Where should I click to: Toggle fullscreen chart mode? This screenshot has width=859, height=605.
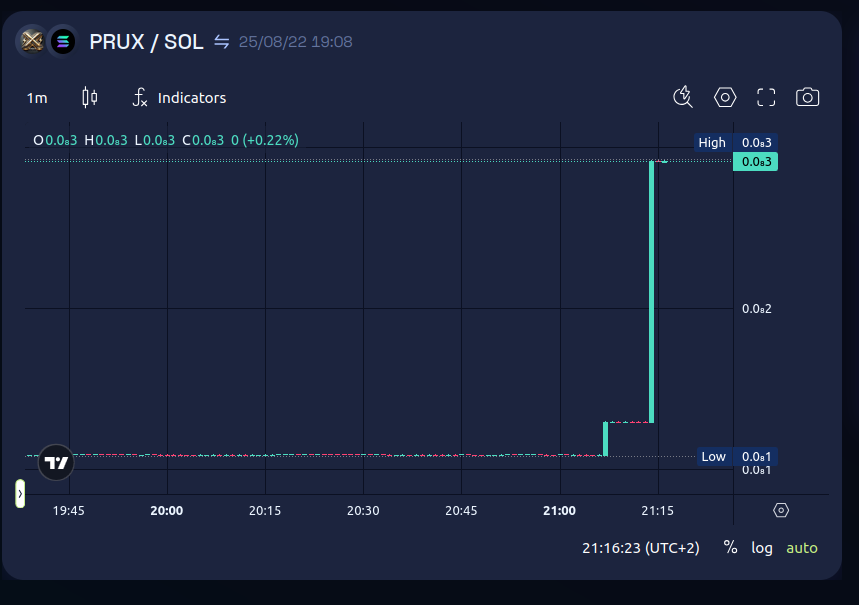766,98
